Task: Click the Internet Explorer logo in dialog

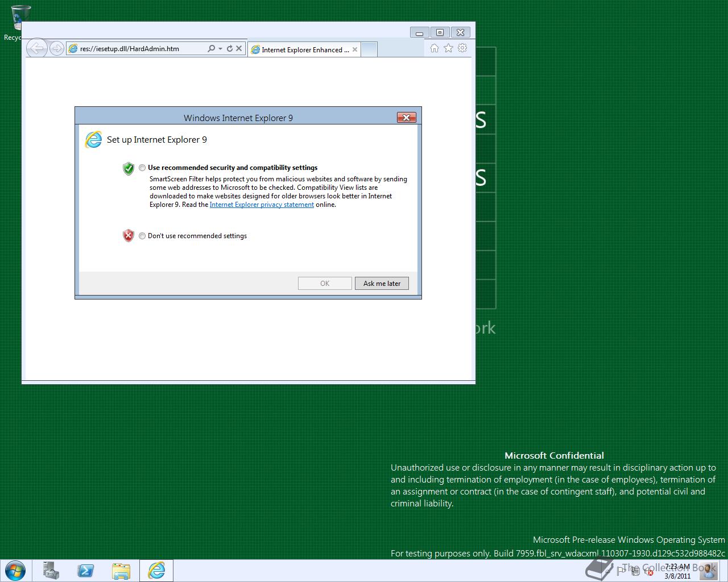Action: point(93,139)
